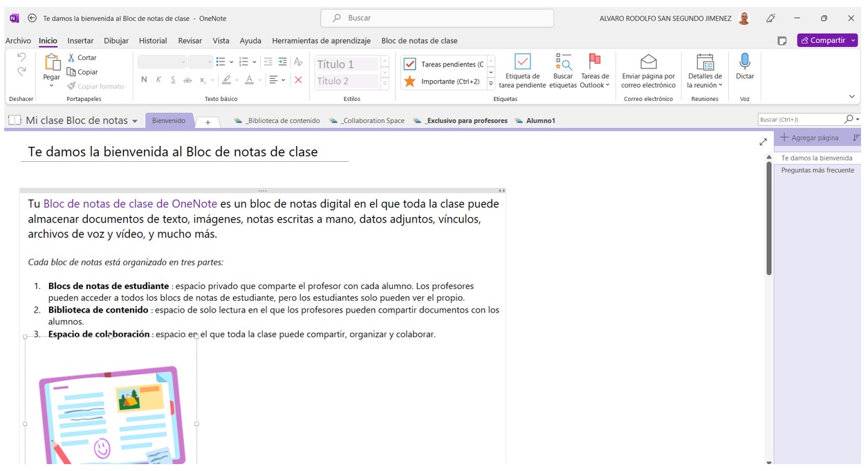
Task: Toggle italic formatting with the K icon
Action: (158, 80)
